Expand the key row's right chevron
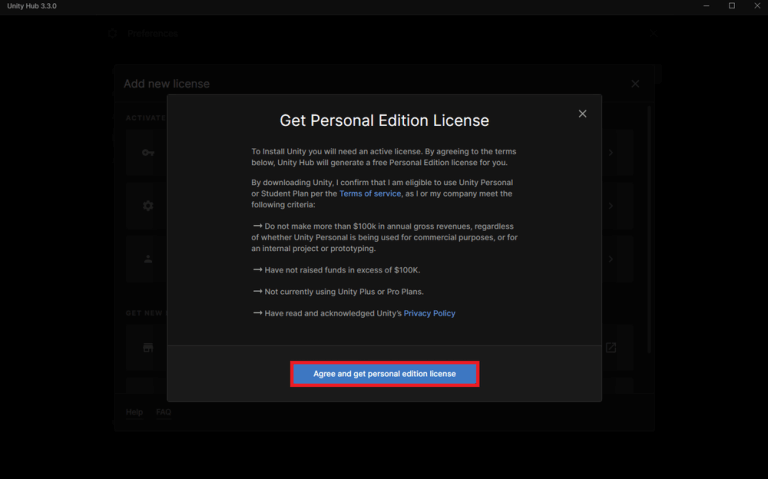This screenshot has height=479, width=768. click(611, 153)
